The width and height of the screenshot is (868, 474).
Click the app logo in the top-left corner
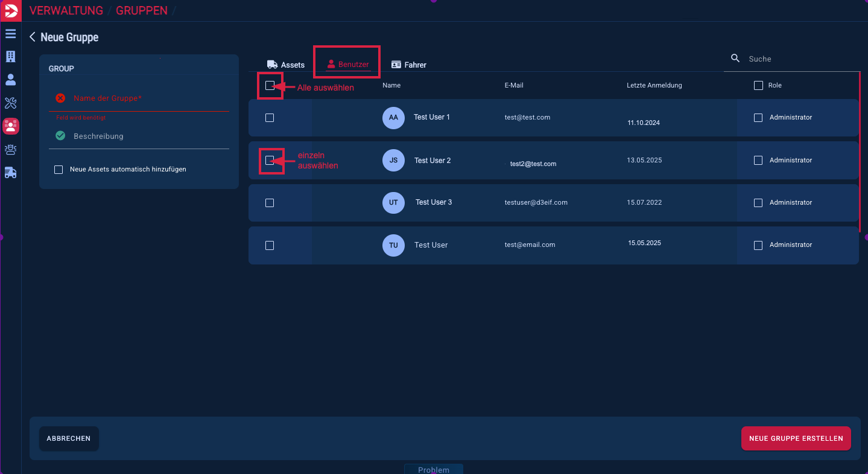point(10,11)
